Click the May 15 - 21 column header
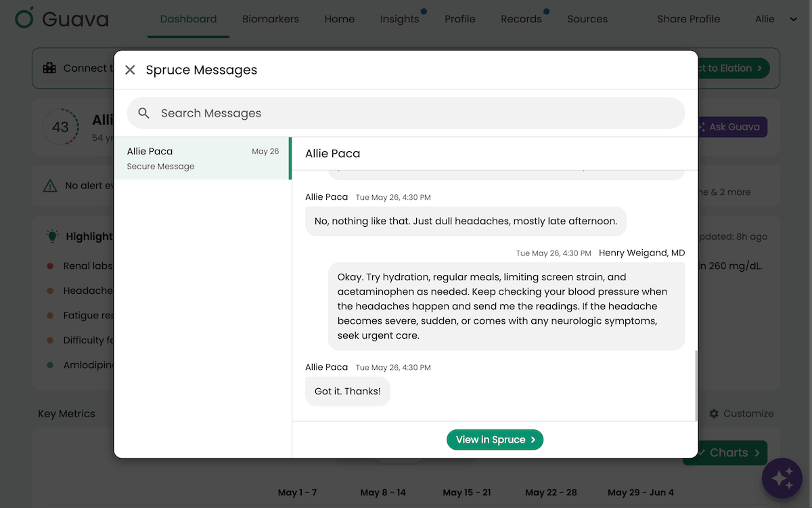Screen dimensions: 812x508 click(x=467, y=492)
